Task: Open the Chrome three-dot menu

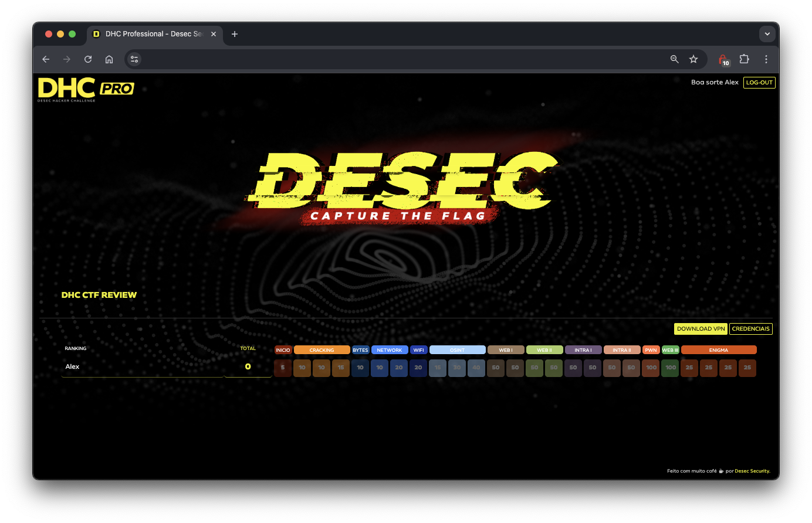Action: 766,59
